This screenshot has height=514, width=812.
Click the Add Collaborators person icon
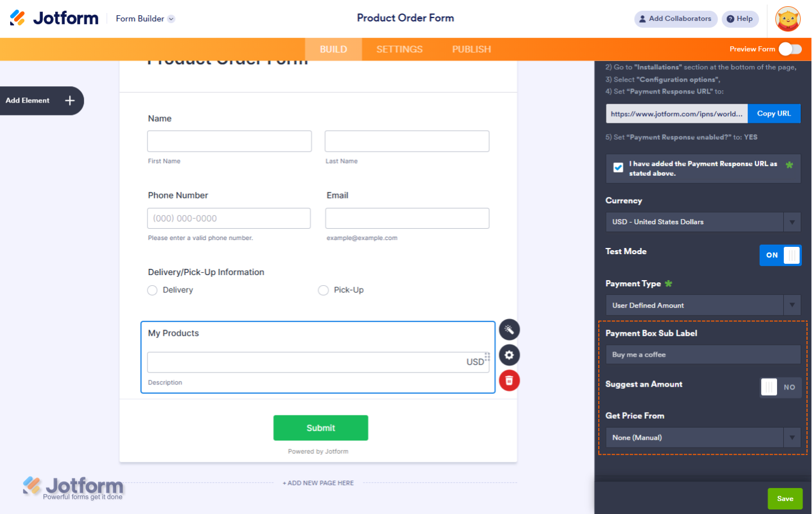[643, 19]
